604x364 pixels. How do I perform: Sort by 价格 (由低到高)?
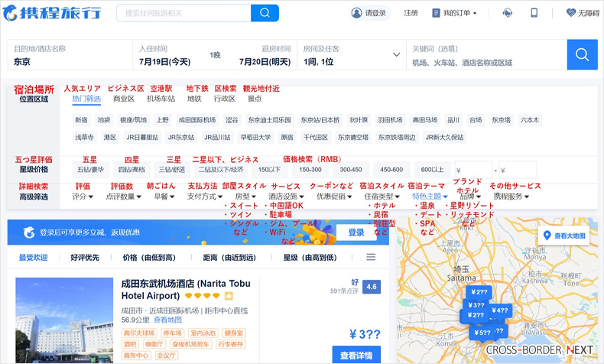pos(149,257)
